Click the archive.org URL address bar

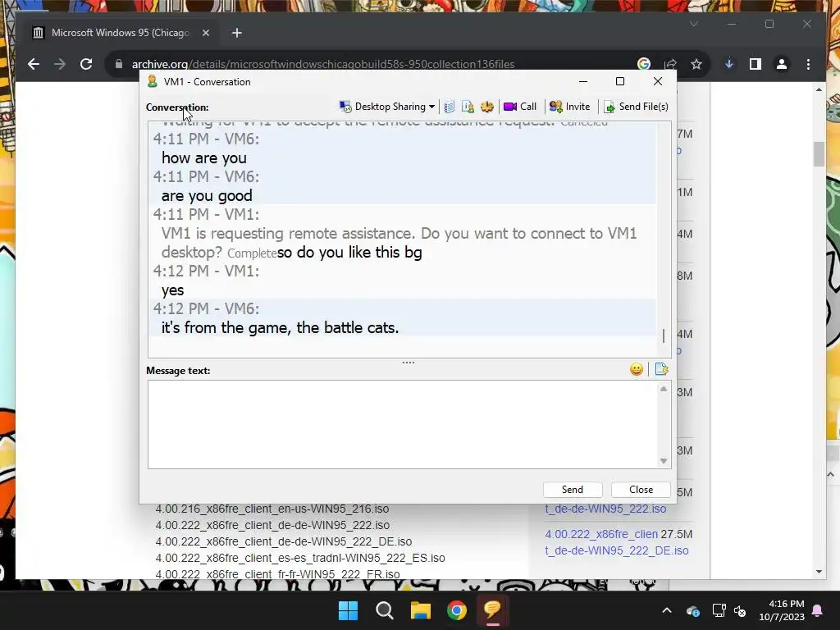coord(323,64)
